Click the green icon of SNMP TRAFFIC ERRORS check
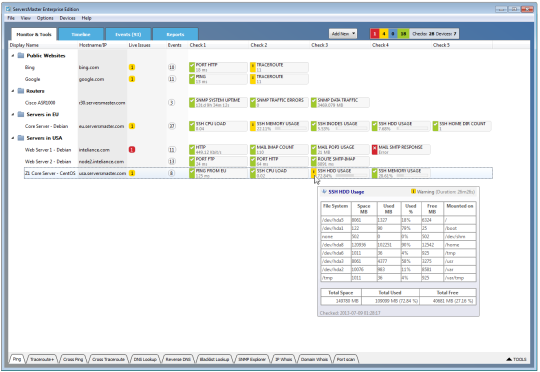Viewport: 540px width, 372px height. (x=253, y=102)
